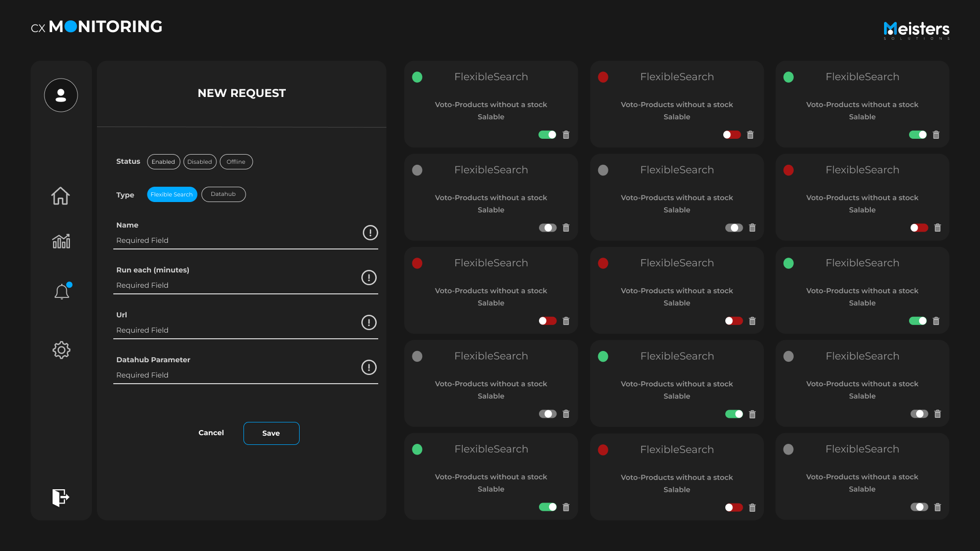Viewport: 980px width, 551px height.
Task: Click trash icon on bottom-right card
Action: (x=937, y=507)
